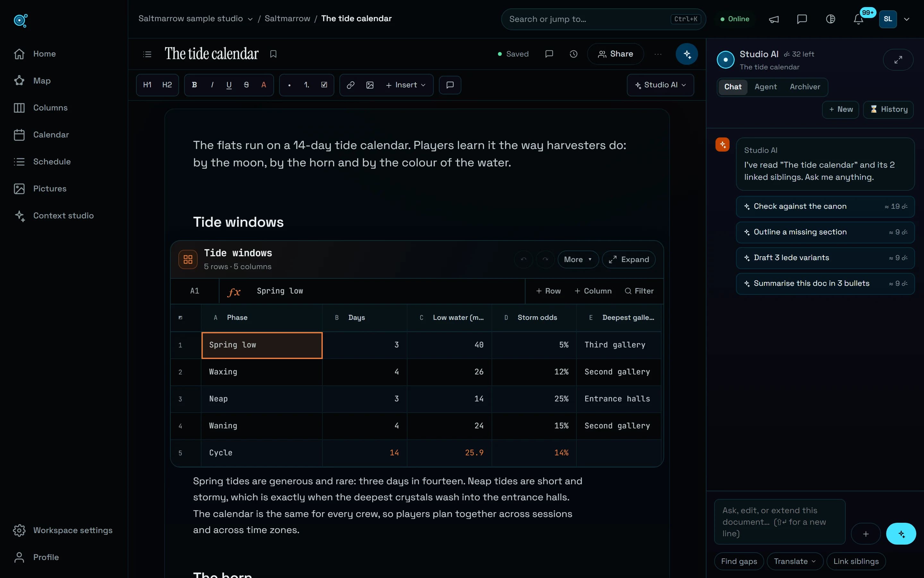The height and width of the screenshot is (578, 924).
Task: Toggle underline formatting
Action: coord(229,85)
